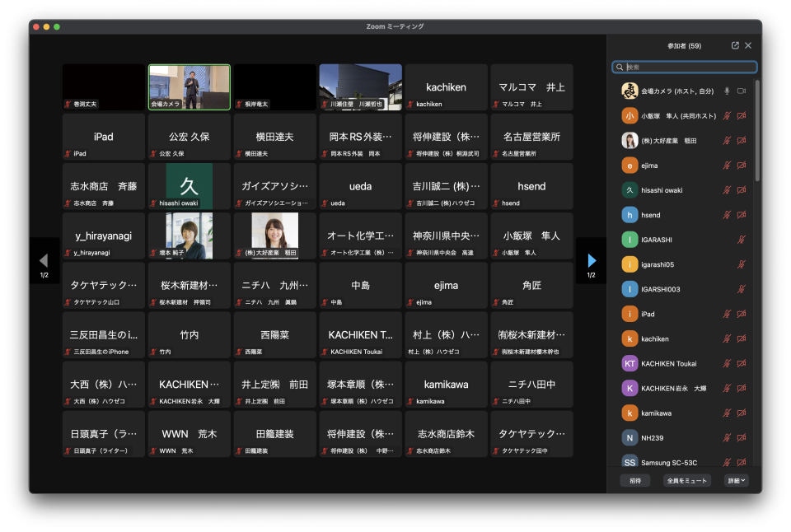Viewport: 791px width, 532px height.
Task: Click the muted mic icon for kamikawa
Action: click(x=727, y=413)
